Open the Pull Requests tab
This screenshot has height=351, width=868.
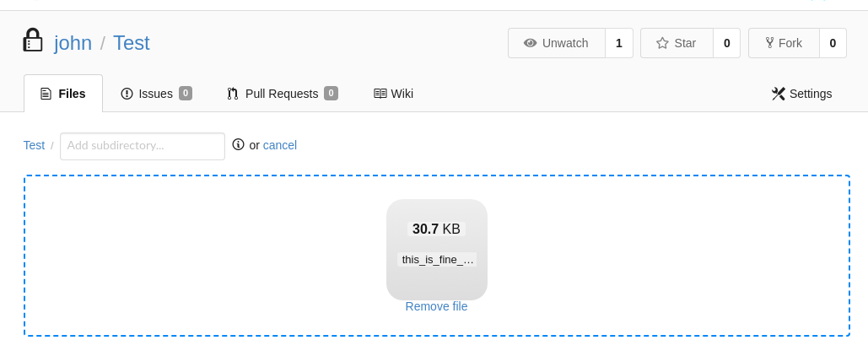tap(282, 94)
